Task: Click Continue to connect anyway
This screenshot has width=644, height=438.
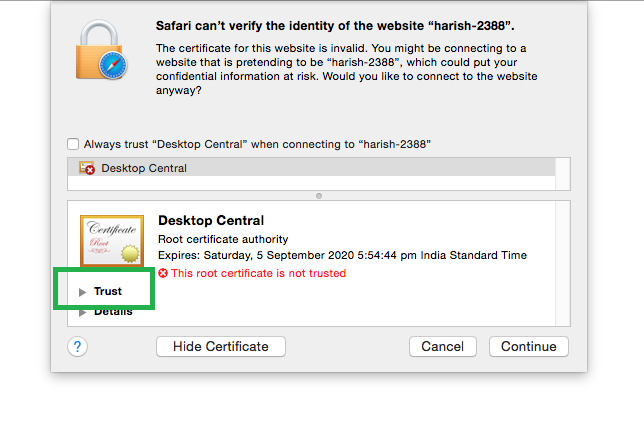Action: point(529,347)
